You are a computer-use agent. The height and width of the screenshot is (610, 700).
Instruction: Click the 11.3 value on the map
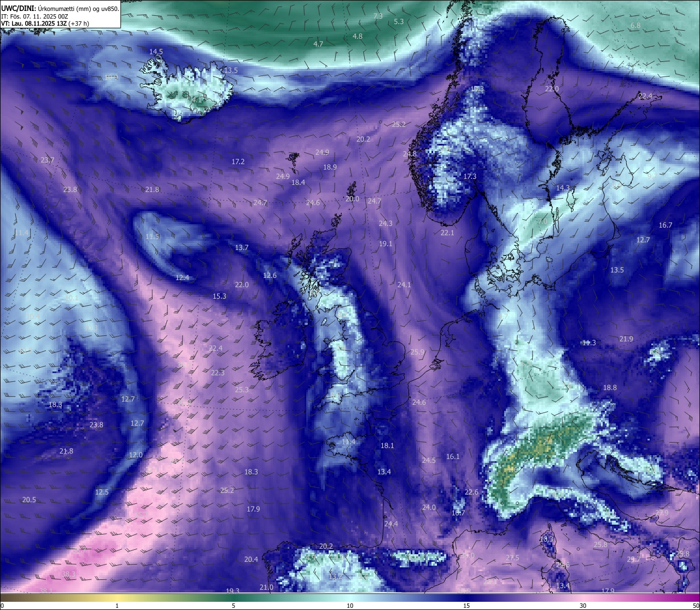(589, 342)
